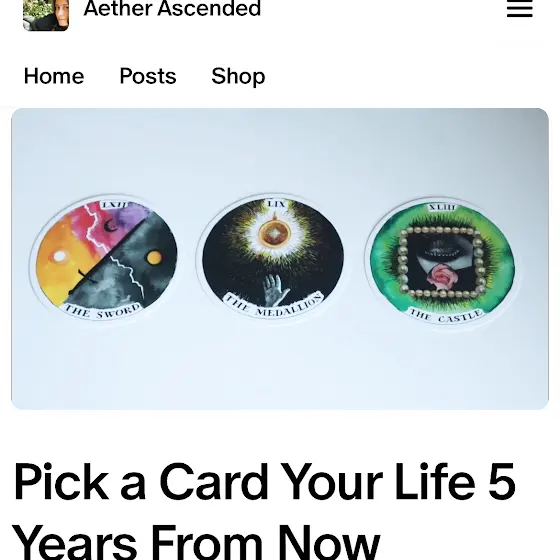Select The Medallion card
560x560 pixels.
[273, 256]
